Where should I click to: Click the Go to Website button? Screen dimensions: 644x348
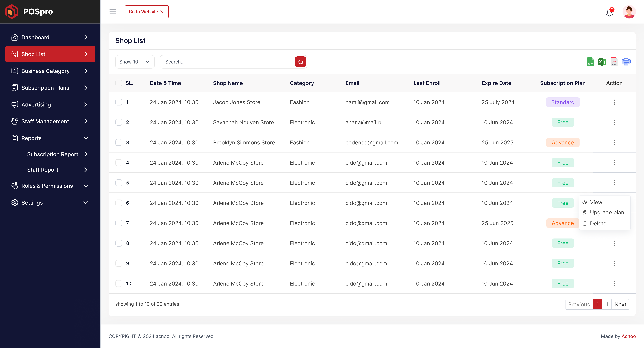[146, 12]
